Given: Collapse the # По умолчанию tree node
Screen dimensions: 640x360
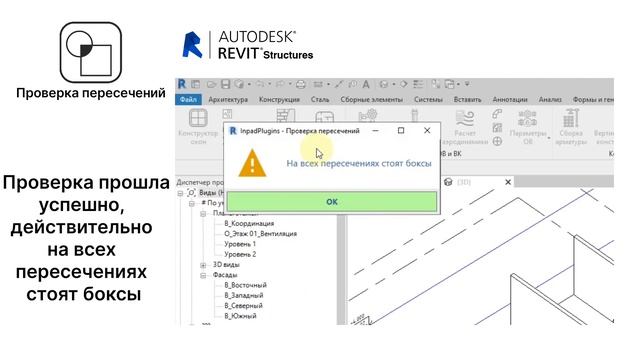Looking at the screenshot, I should pos(191,203).
